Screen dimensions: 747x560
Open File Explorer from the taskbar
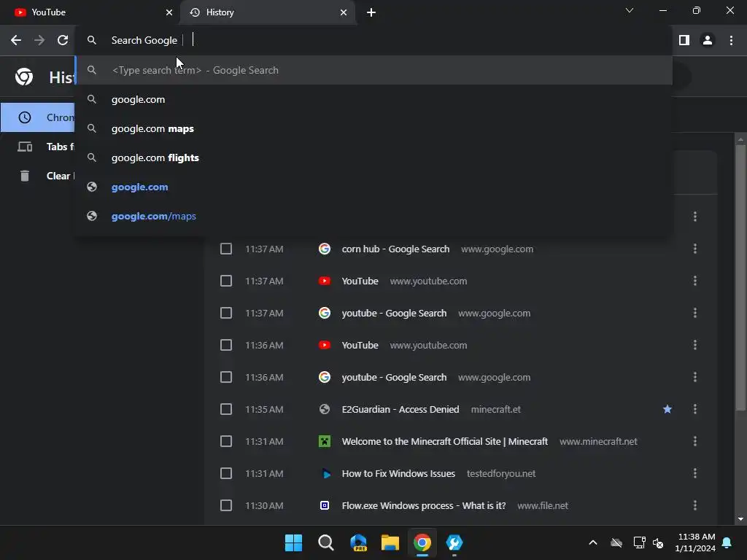pyautogui.click(x=390, y=542)
